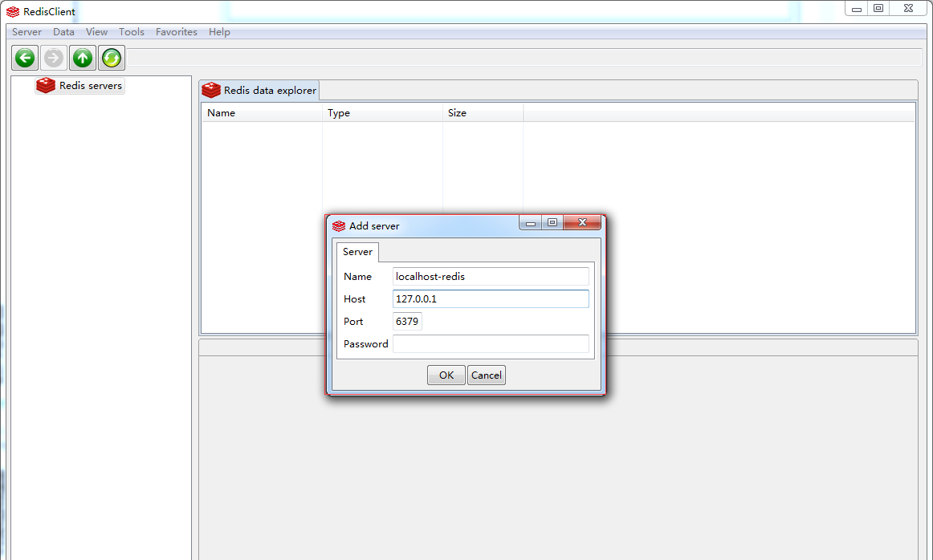Open the Tools menu
This screenshot has width=933, height=560.
pos(131,31)
